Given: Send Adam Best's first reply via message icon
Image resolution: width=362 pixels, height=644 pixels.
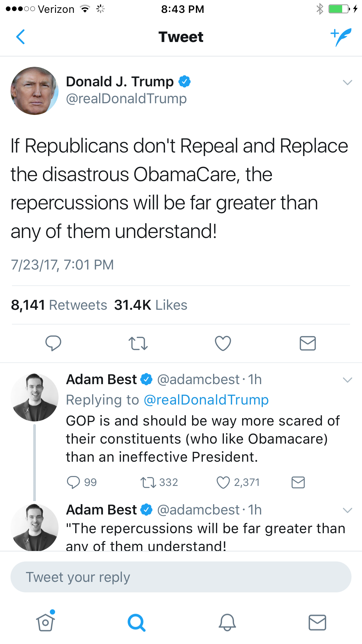Looking at the screenshot, I should [298, 482].
